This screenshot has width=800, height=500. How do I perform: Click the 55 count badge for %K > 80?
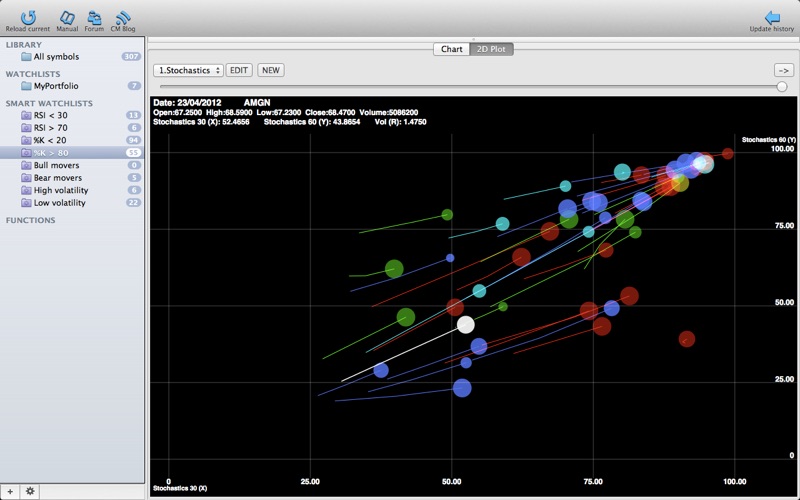click(133, 153)
